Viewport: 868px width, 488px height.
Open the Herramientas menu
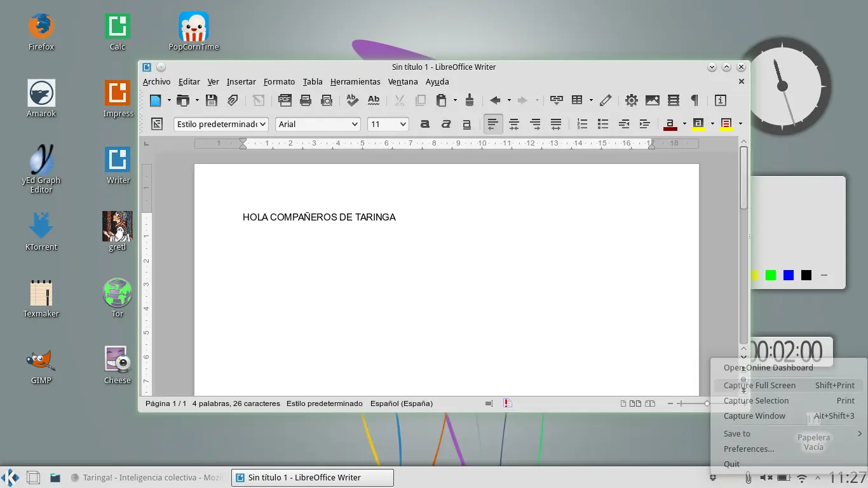click(x=355, y=81)
